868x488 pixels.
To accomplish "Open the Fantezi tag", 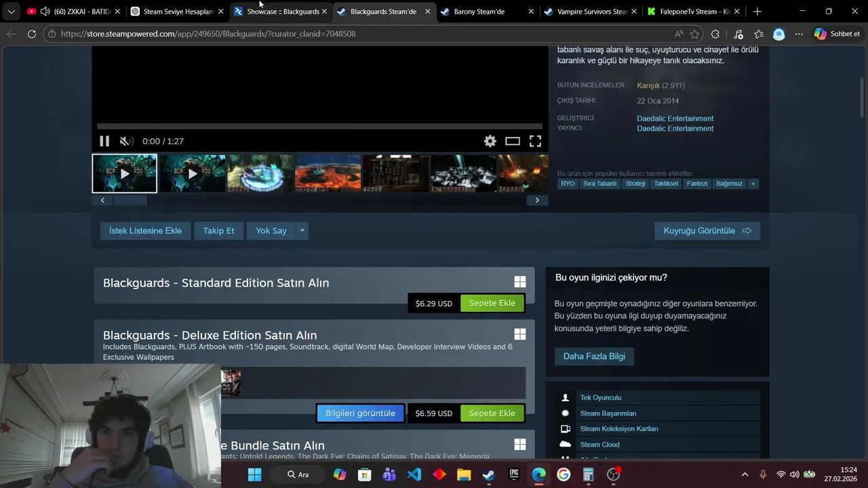I will pyautogui.click(x=697, y=184).
